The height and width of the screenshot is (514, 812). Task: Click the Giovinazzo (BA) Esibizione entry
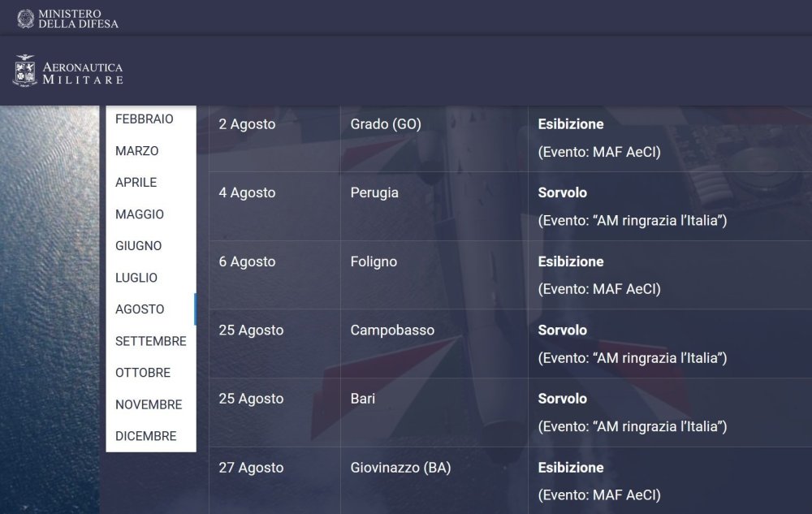[571, 468]
